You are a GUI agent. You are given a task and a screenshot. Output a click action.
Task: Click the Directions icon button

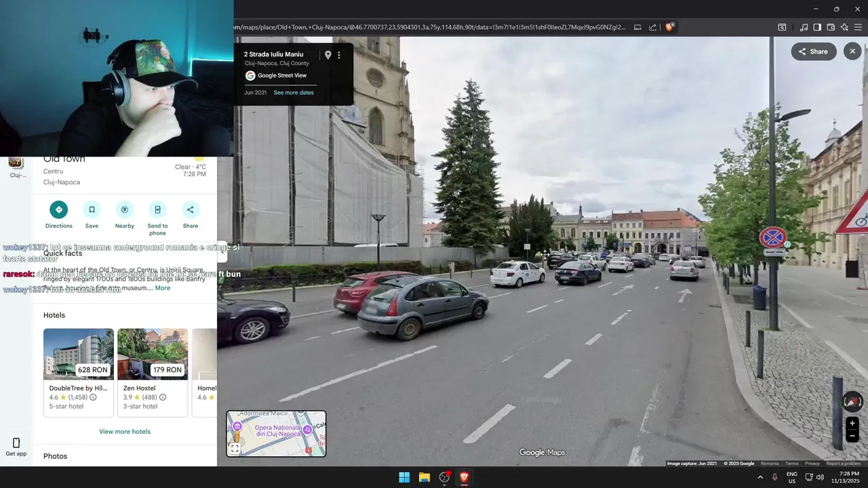(59, 209)
